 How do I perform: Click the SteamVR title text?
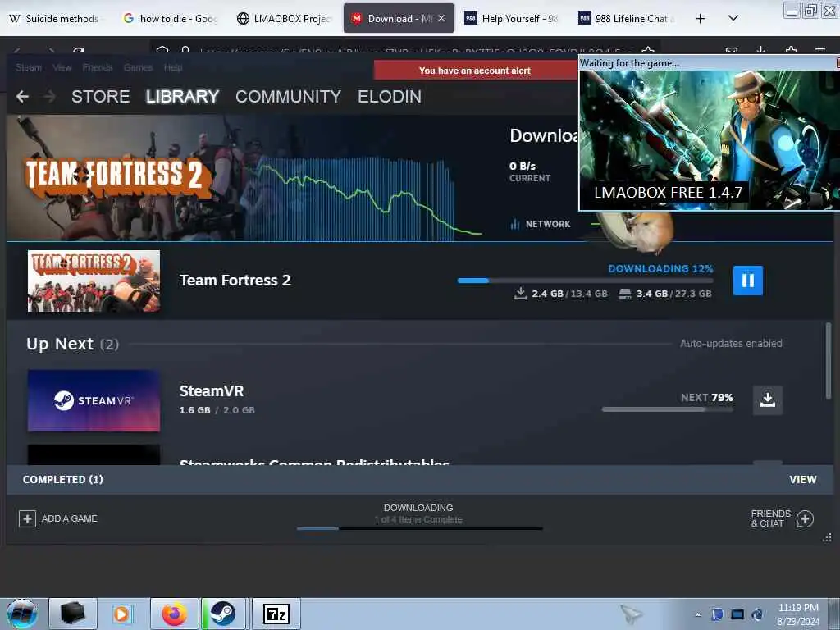(x=212, y=391)
